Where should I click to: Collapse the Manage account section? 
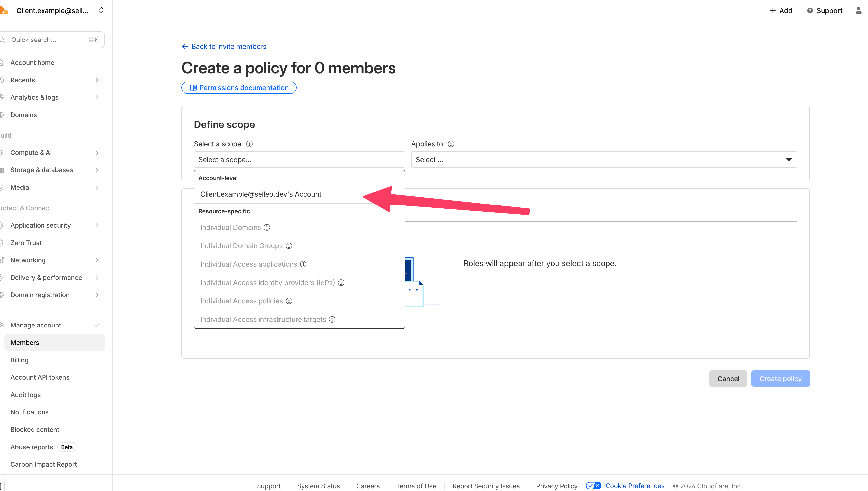coord(97,326)
